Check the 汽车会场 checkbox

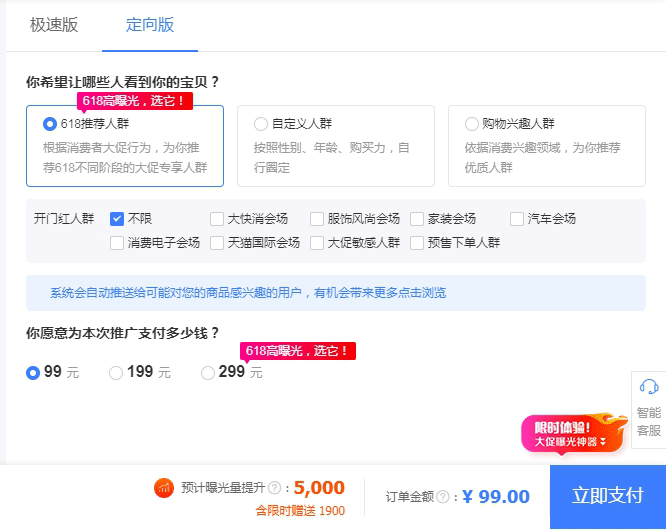click(x=517, y=219)
